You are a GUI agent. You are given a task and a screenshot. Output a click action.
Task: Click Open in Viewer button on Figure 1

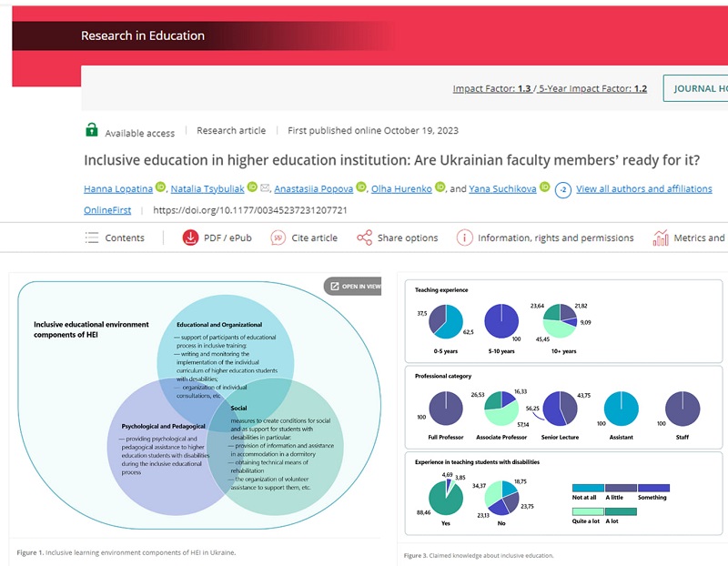tap(352, 286)
